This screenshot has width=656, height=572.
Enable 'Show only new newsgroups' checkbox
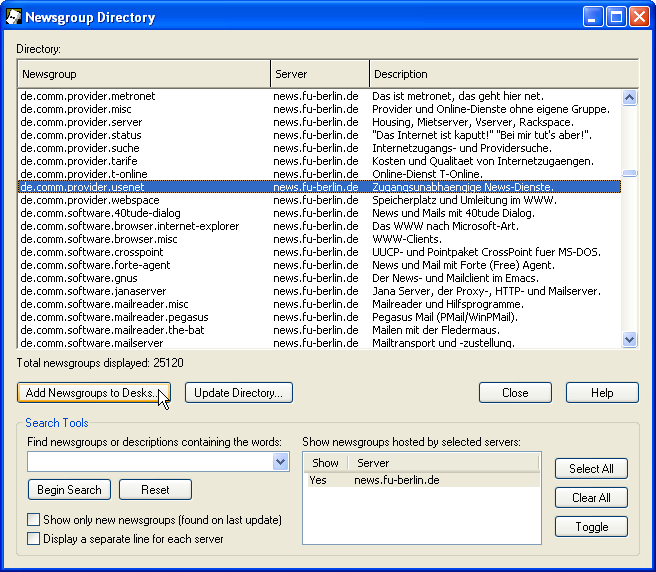(x=34, y=520)
